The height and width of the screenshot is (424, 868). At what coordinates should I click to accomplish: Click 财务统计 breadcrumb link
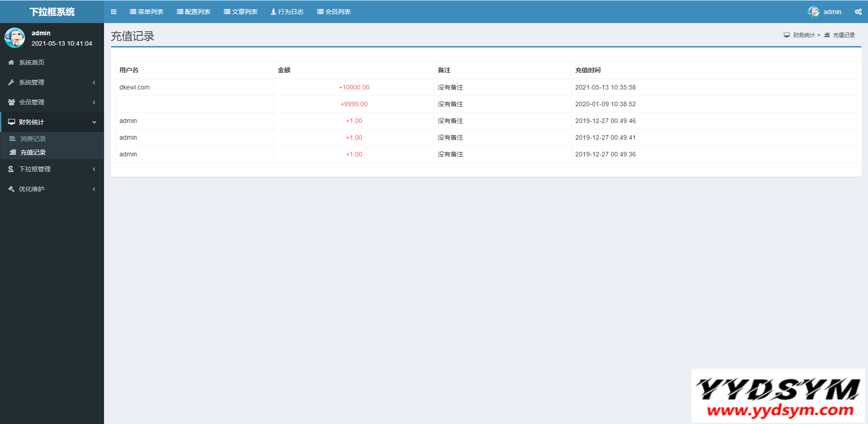(x=803, y=35)
